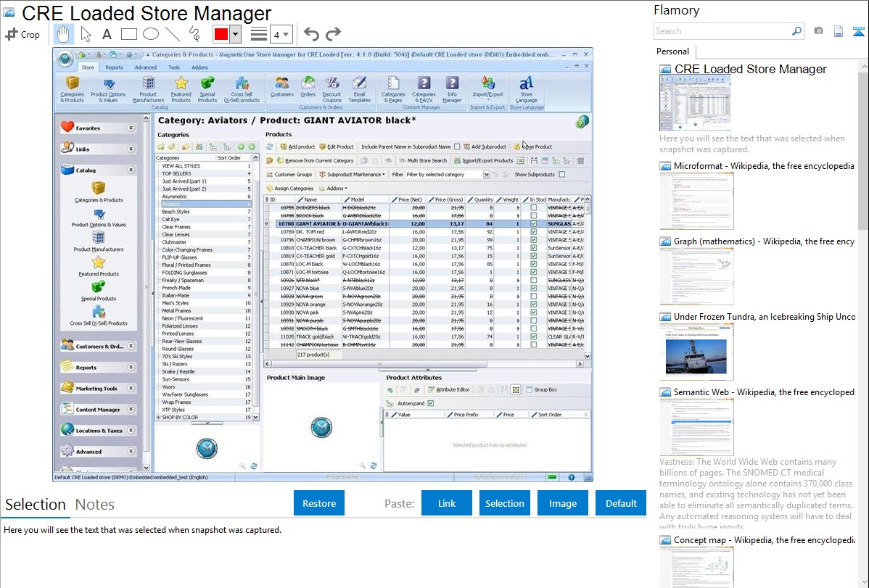The width and height of the screenshot is (869, 588).
Task: Open the Addons ribbon tab
Action: pyautogui.click(x=200, y=67)
